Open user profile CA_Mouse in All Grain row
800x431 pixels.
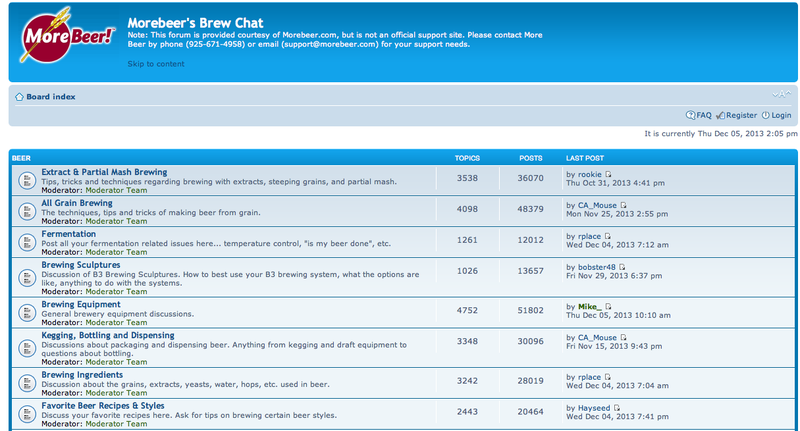(x=597, y=205)
